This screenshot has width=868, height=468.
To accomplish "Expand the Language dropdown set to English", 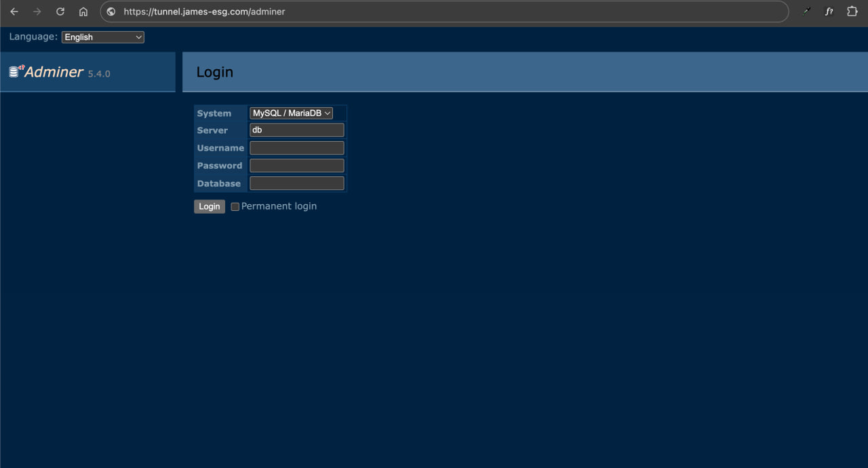I will point(103,37).
